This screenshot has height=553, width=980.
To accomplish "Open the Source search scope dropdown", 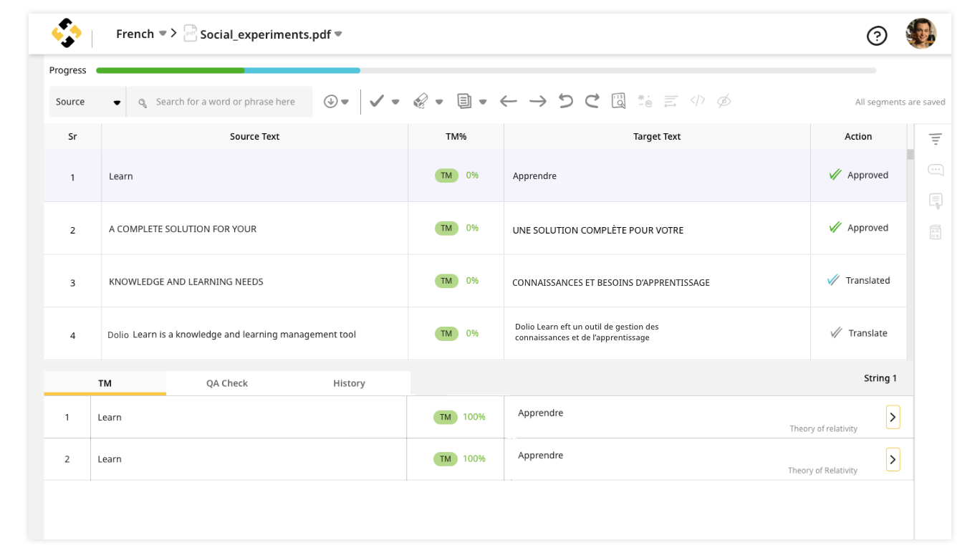I will coord(87,102).
